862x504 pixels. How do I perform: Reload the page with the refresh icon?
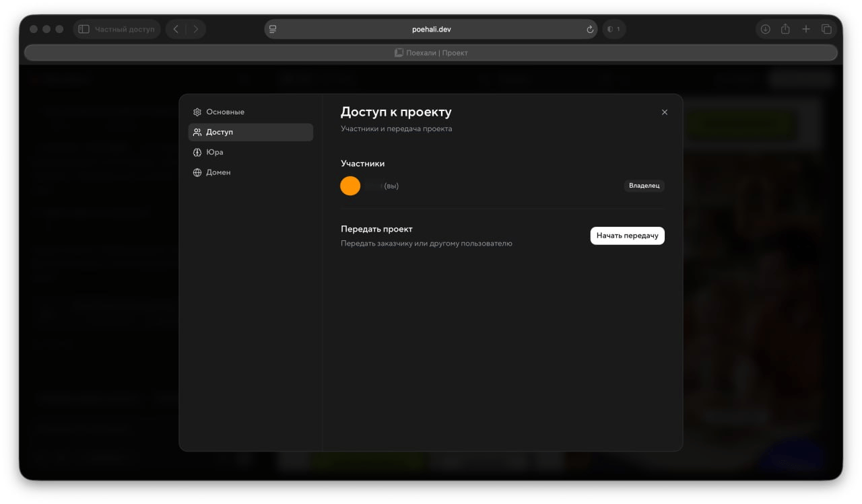(590, 30)
